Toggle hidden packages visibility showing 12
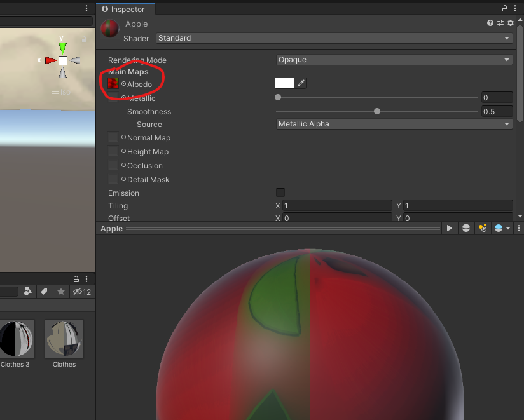The image size is (524, 420). tap(82, 292)
